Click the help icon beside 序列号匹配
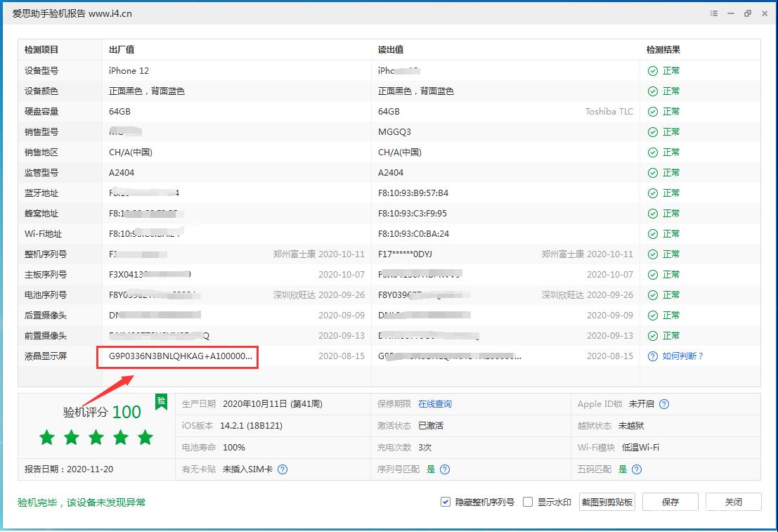 [x=446, y=469]
